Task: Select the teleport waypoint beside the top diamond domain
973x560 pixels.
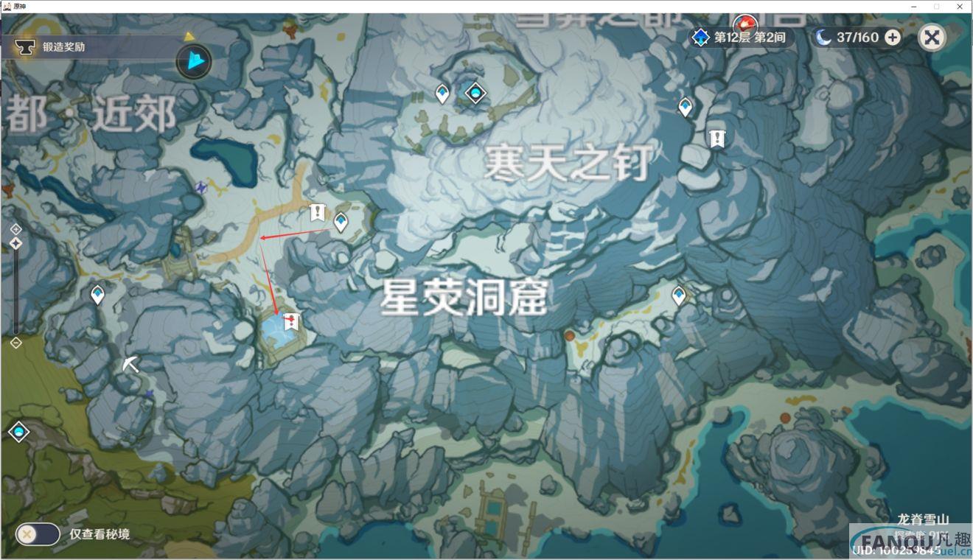Action: click(x=442, y=94)
